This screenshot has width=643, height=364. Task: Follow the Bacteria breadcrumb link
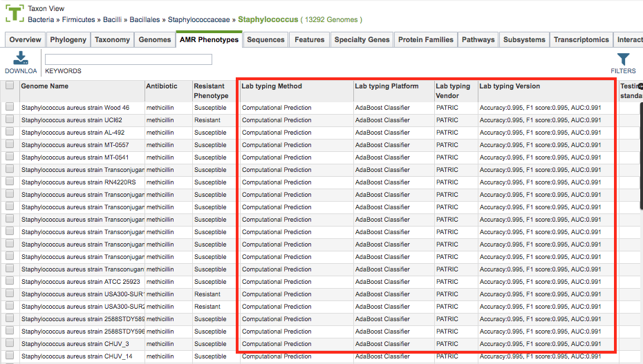(41, 19)
